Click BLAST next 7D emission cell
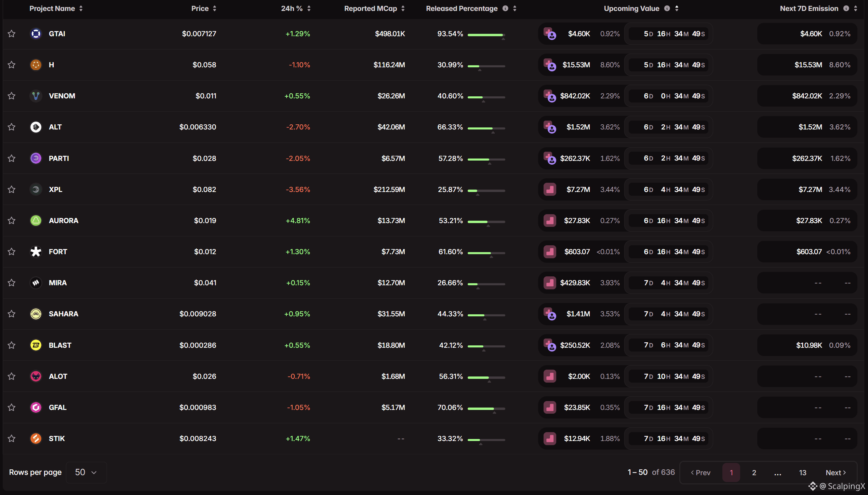The image size is (868, 495). click(x=807, y=345)
